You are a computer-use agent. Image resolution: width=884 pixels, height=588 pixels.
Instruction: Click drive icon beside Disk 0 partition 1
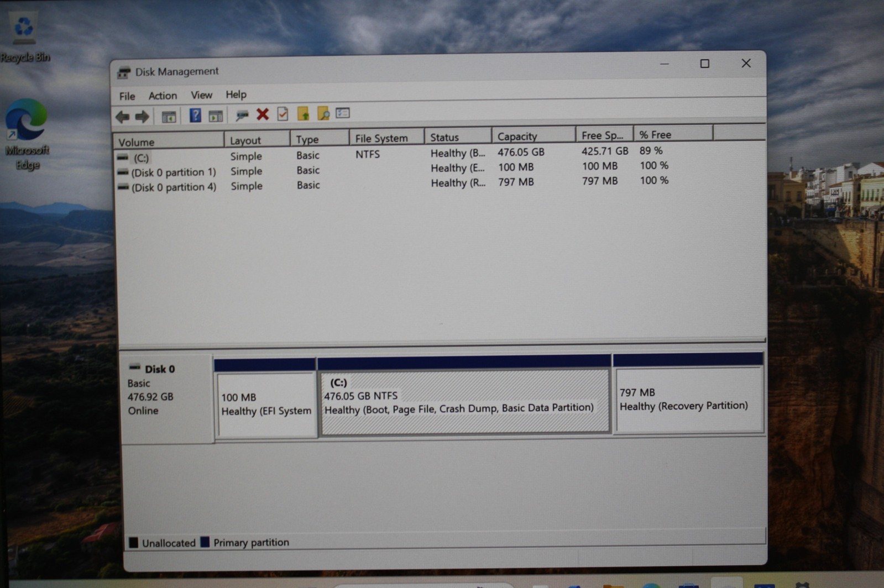123,172
